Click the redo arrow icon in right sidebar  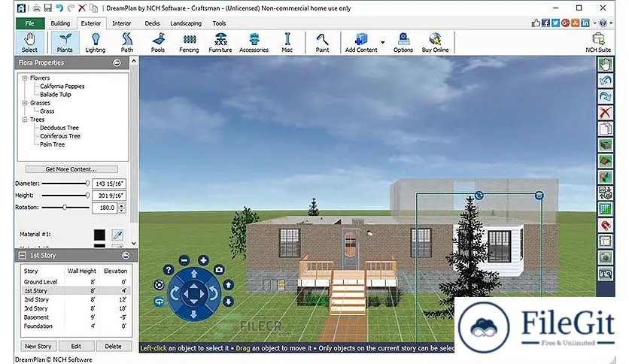(606, 96)
